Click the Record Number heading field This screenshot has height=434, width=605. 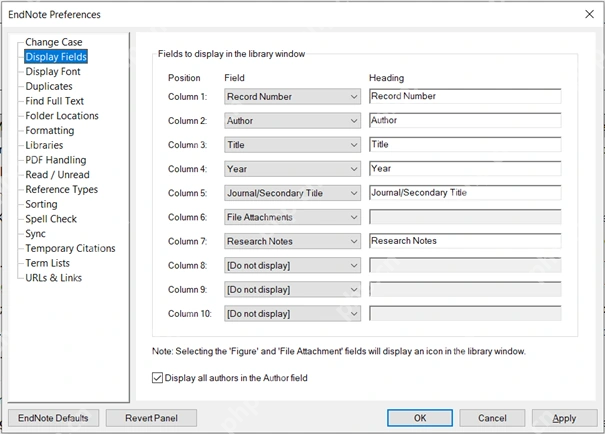click(465, 96)
